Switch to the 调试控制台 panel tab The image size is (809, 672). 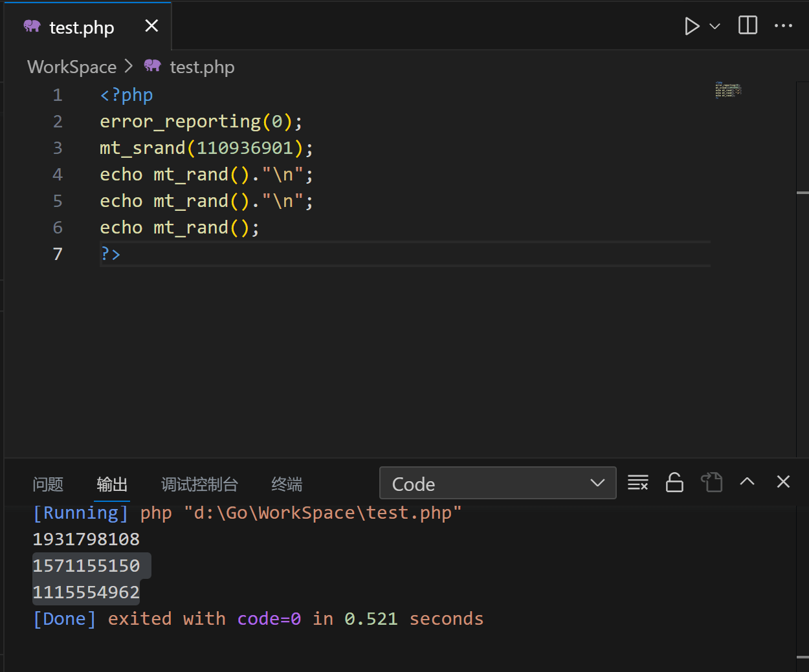pos(199,484)
